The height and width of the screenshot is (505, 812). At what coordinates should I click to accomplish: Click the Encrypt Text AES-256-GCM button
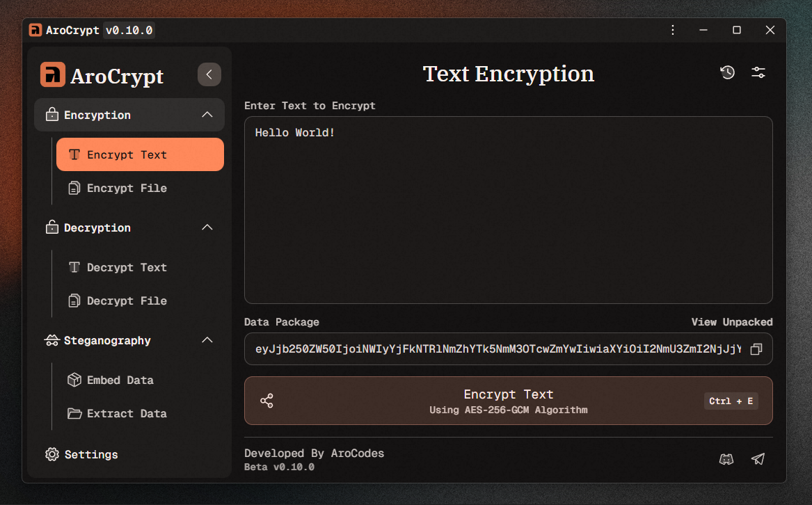509,401
